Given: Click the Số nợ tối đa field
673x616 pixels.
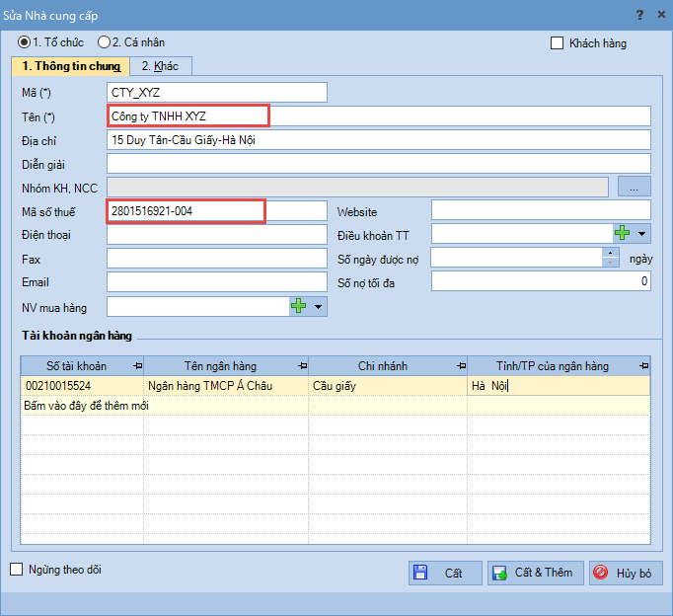Looking at the screenshot, I should click(x=541, y=281).
